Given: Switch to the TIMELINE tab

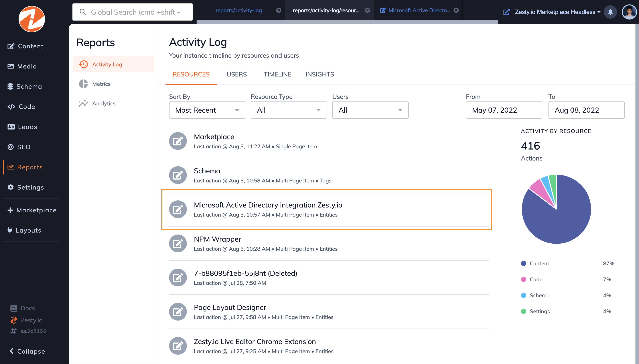Looking at the screenshot, I should point(278,74).
